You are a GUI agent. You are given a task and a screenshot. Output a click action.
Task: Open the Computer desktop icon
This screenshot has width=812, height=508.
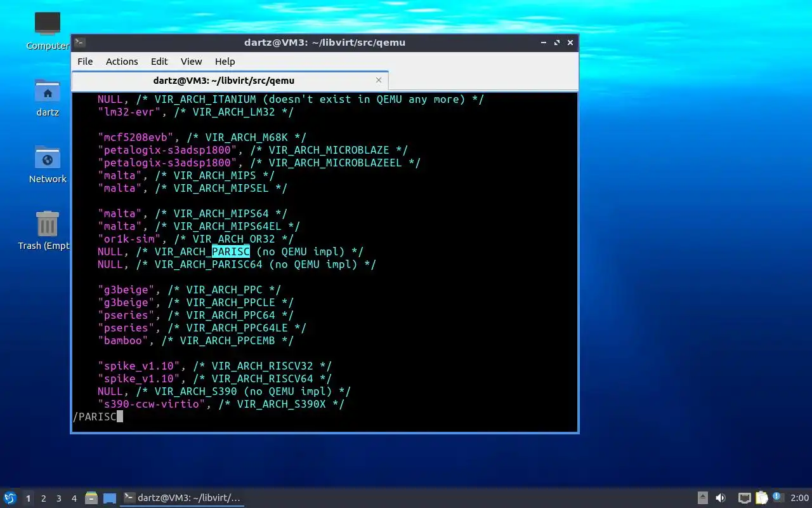(x=48, y=30)
